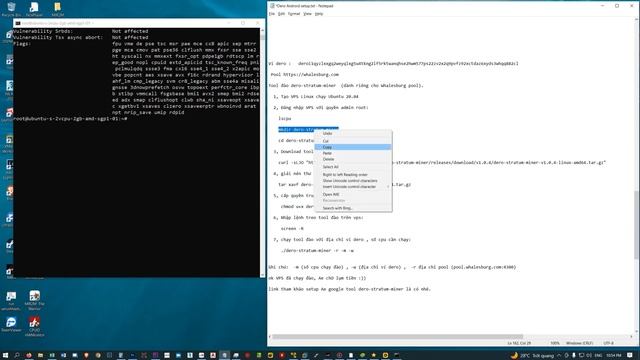
Task: Open the Recycle Bin desktop icon
Action: click(11, 9)
